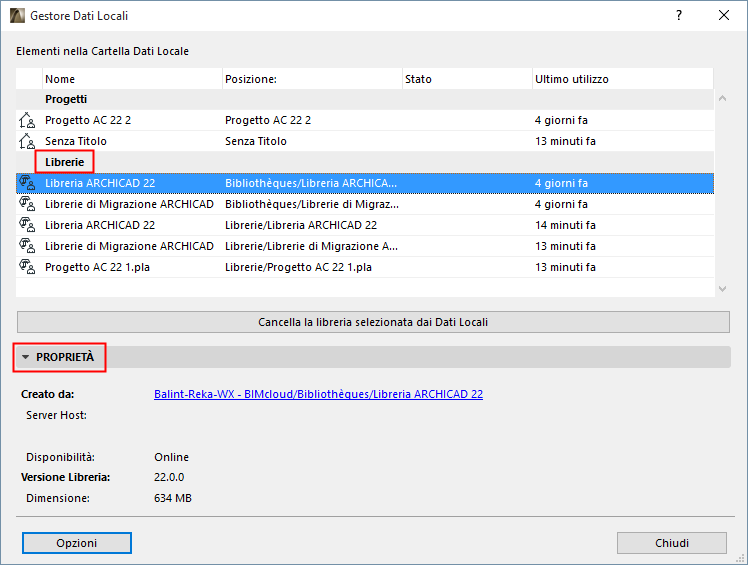Click the Creato da label
The width and height of the screenshot is (748, 565).
[48, 394]
